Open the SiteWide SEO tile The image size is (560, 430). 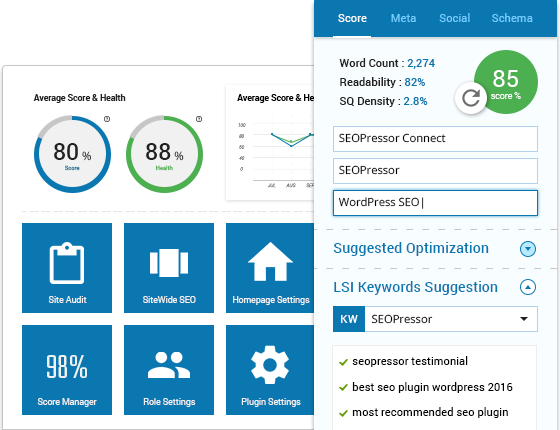coord(169,268)
